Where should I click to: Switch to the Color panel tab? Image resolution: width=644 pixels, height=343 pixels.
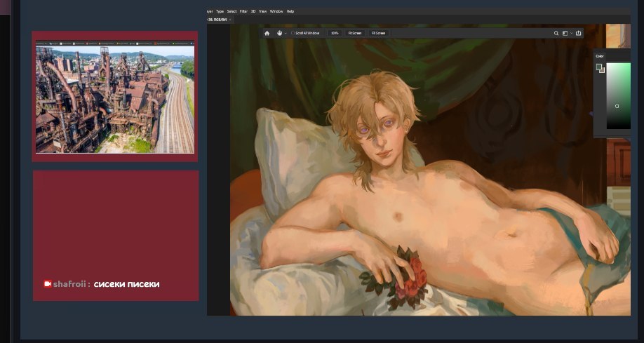click(x=600, y=56)
